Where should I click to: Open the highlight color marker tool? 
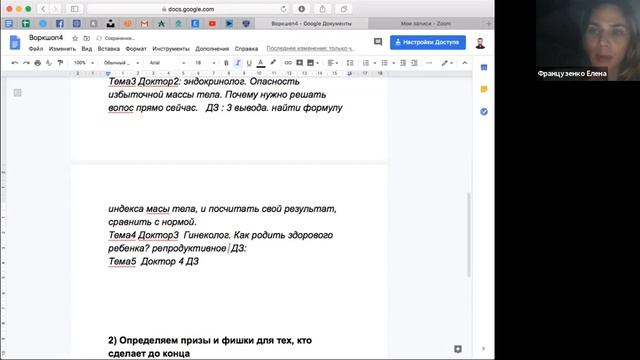273,63
